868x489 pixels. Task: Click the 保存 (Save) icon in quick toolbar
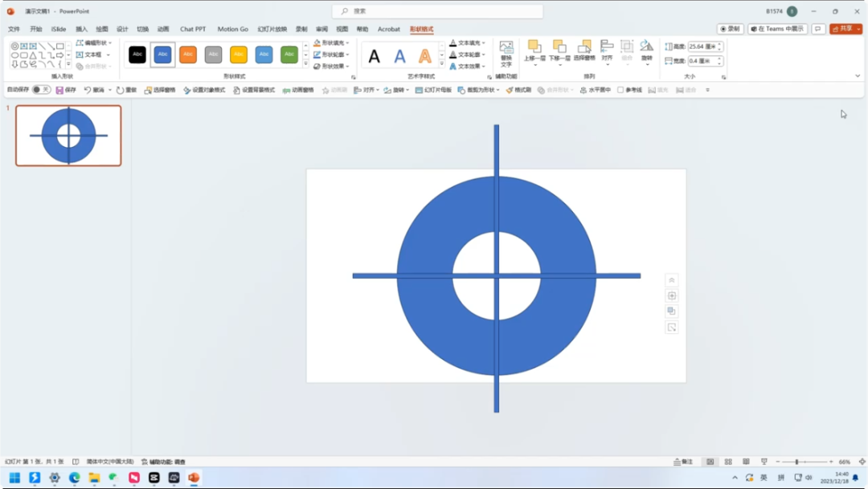tap(59, 90)
